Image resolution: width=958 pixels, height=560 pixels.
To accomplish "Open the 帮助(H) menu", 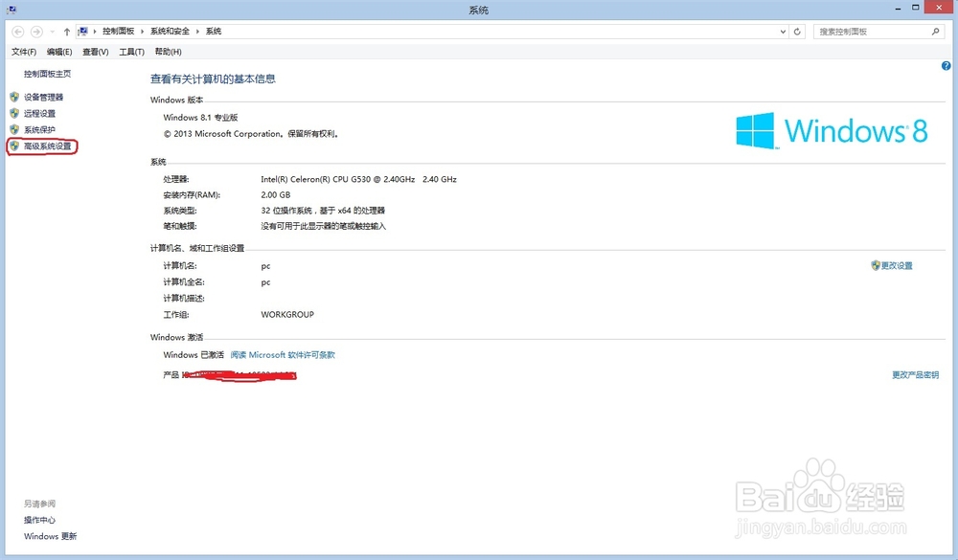I will 168,52.
